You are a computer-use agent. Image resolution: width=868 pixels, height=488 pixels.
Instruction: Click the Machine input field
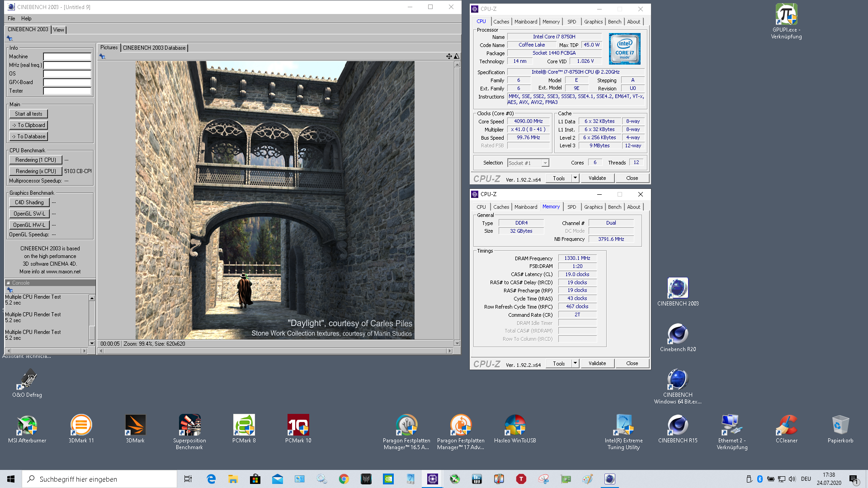point(67,56)
